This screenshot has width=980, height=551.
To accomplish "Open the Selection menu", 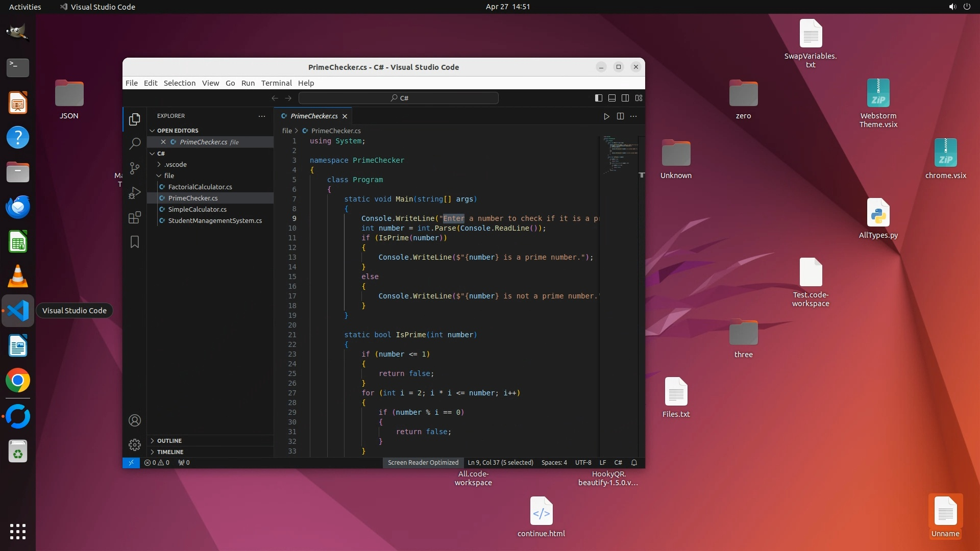I will (x=179, y=83).
